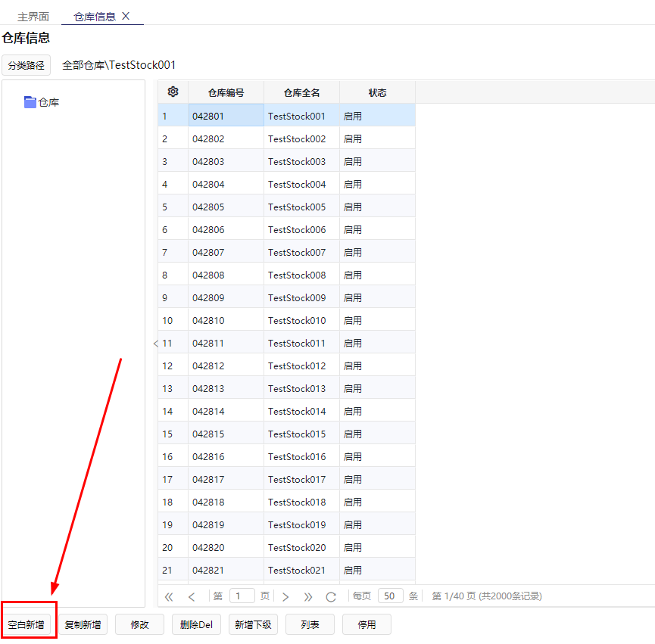This screenshot has height=644, width=655.
Task: Select cell 042814
Action: 226,411
